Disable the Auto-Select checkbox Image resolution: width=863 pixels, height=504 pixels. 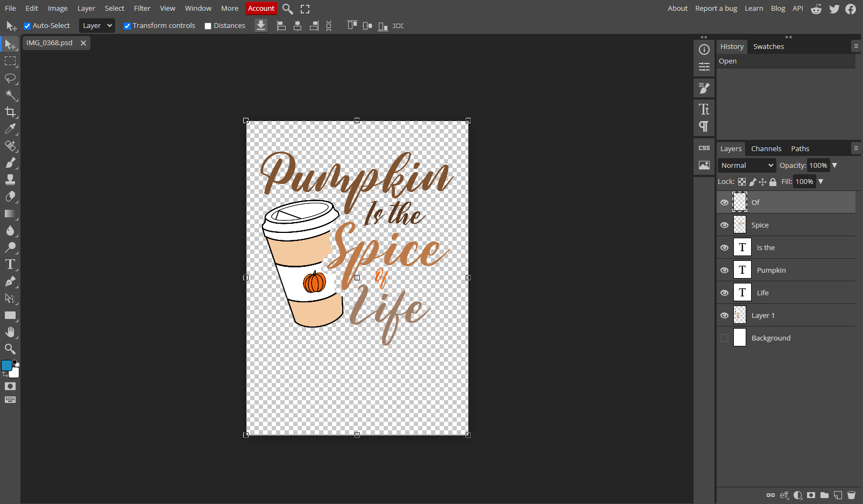pyautogui.click(x=27, y=25)
